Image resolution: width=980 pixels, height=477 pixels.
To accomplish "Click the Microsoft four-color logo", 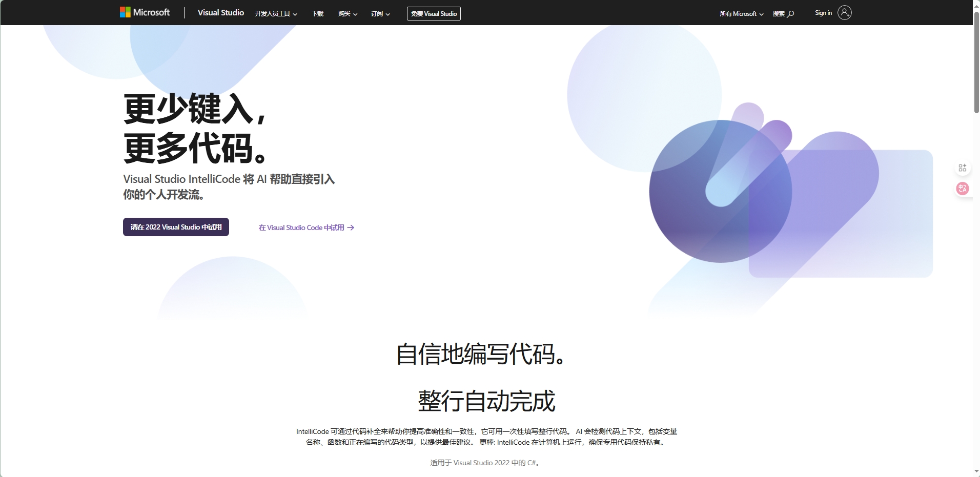I will (x=125, y=12).
